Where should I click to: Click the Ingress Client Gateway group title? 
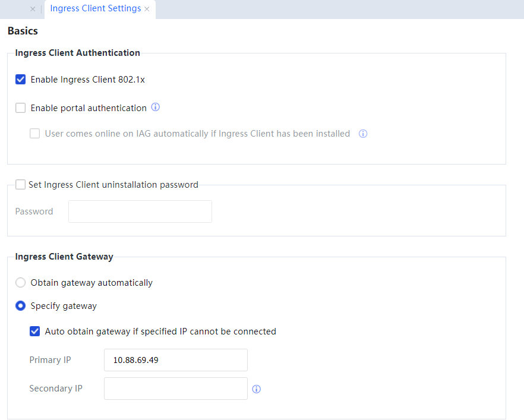[64, 257]
